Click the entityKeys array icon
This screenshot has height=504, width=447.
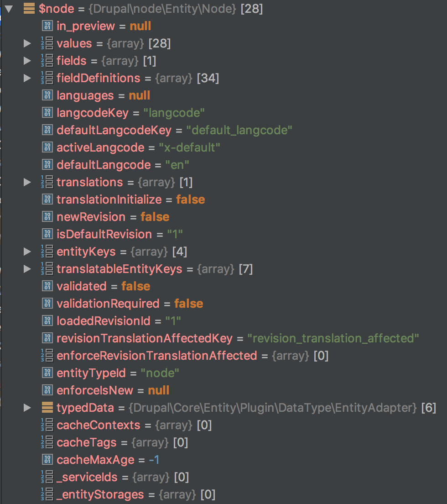pos(47,252)
